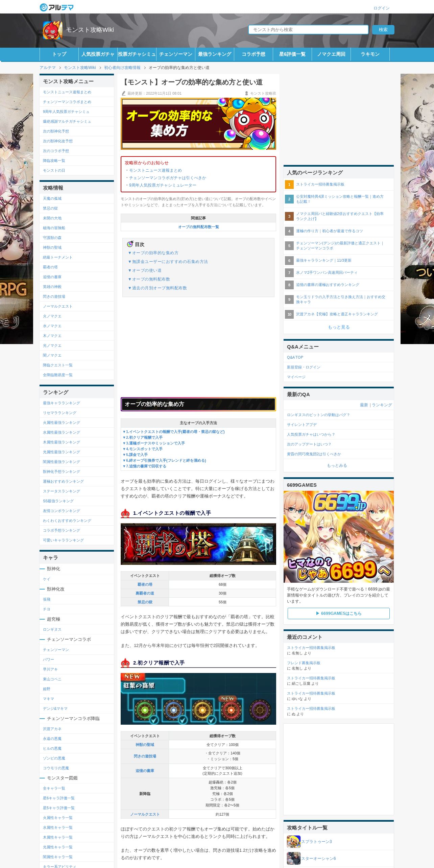Open the 人気投票ガチャ navigation tab
The height and width of the screenshot is (868, 434).
[x=98, y=54]
